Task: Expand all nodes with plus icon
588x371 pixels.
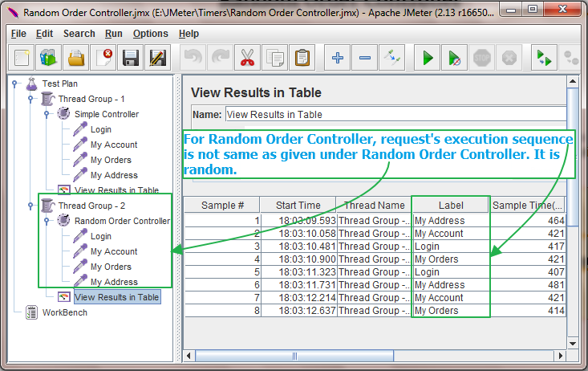Action: [338, 58]
